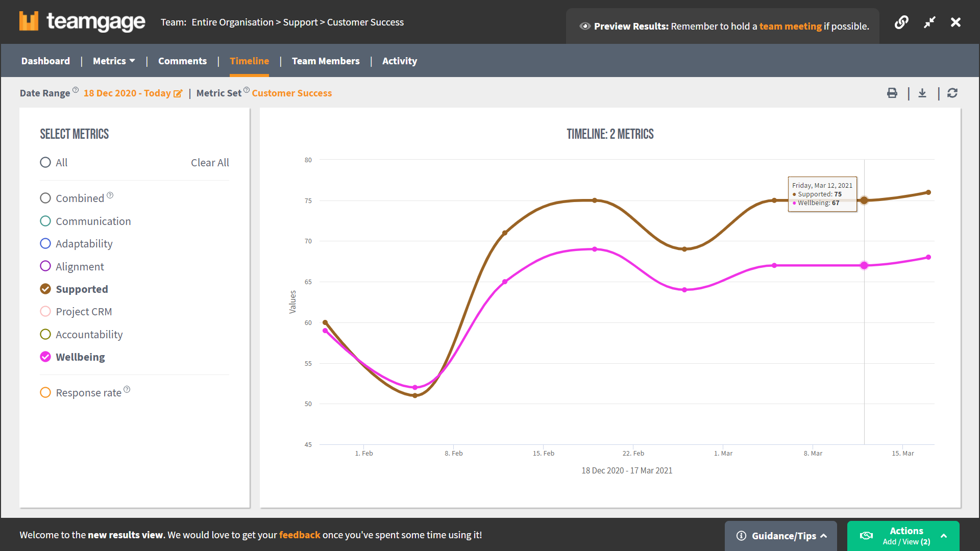Click the Response rate help icon
Screen dimensions: 980x551
pyautogui.click(x=127, y=389)
